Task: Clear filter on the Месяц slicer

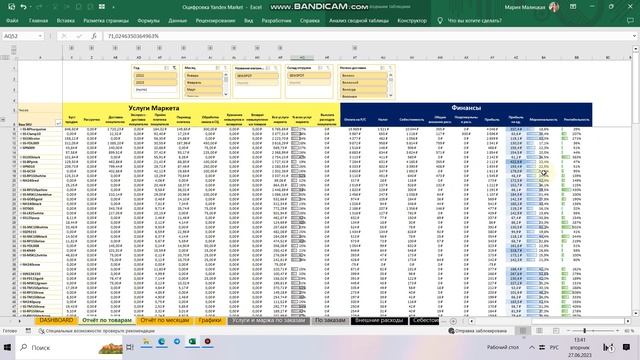Action: [x=225, y=68]
